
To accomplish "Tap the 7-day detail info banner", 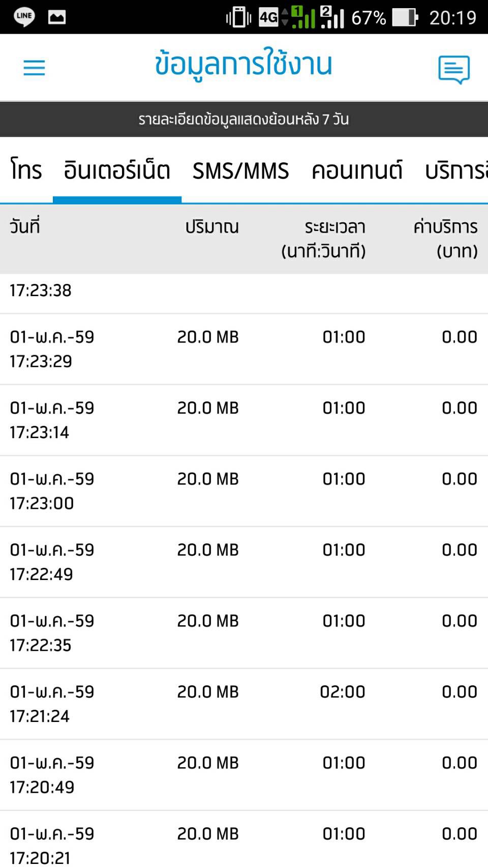I will click(244, 119).
